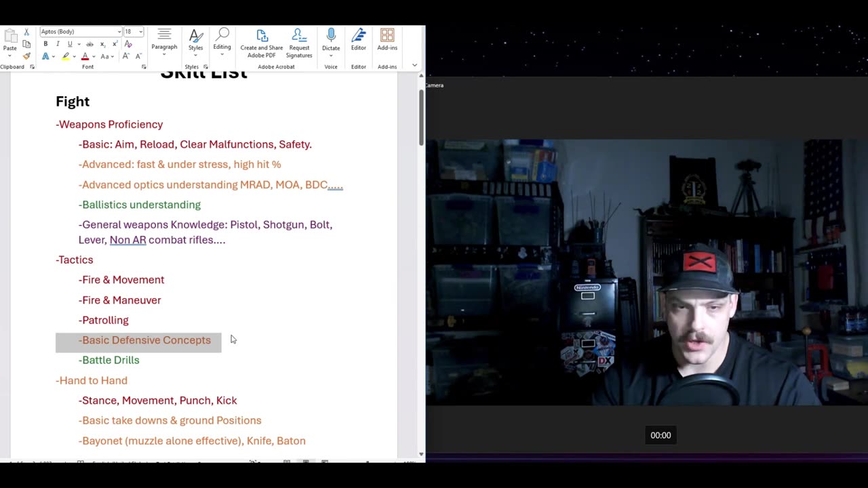Viewport: 868px width, 488px height.
Task: Click the '-Battle Drills' line
Action: (x=109, y=361)
